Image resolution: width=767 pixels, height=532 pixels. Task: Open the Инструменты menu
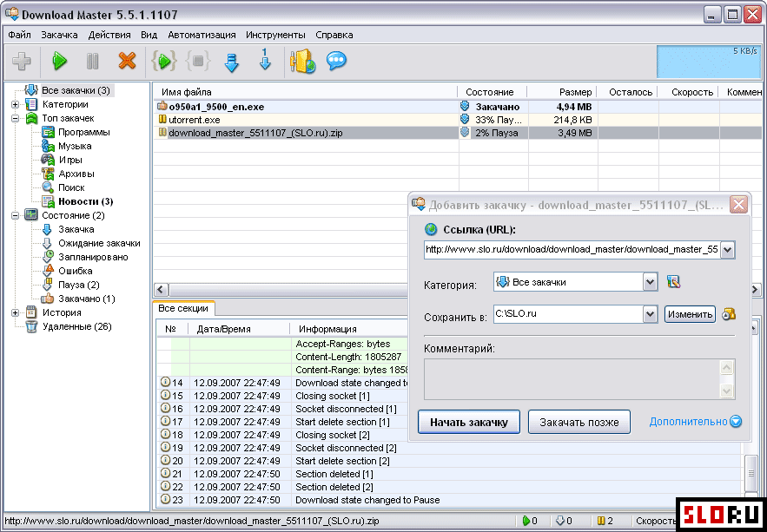(276, 36)
